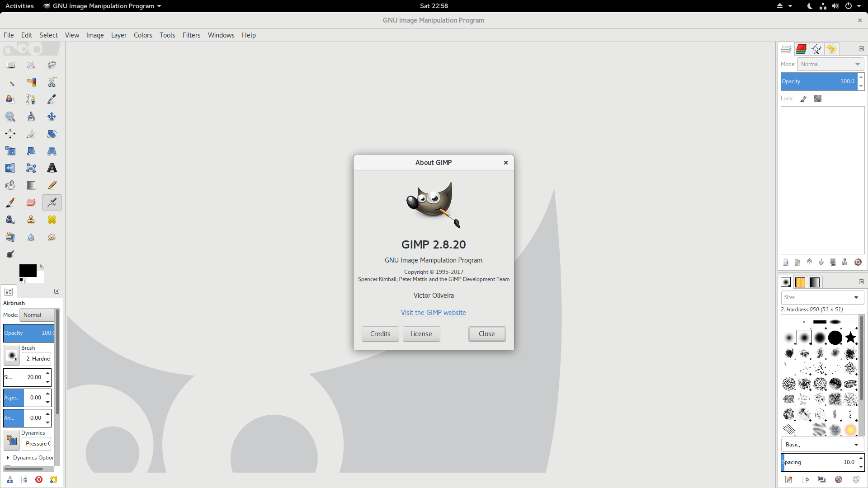Open Tool Options tab configuration menu
This screenshot has height=488, width=868.
(x=57, y=291)
